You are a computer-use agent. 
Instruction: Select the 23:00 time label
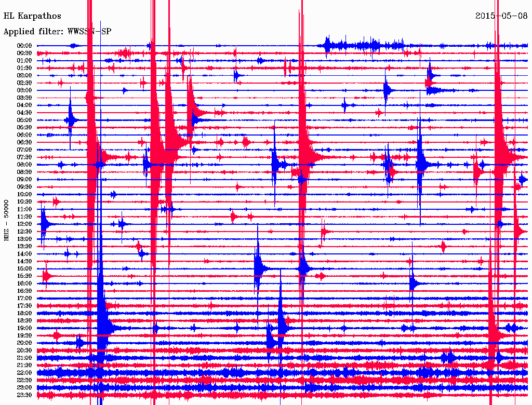coord(24,388)
